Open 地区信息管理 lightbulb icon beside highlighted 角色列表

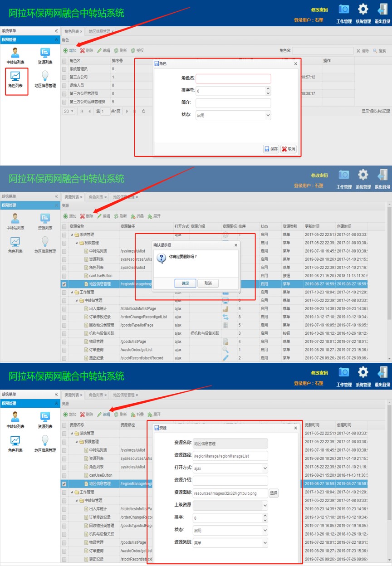coord(45,80)
